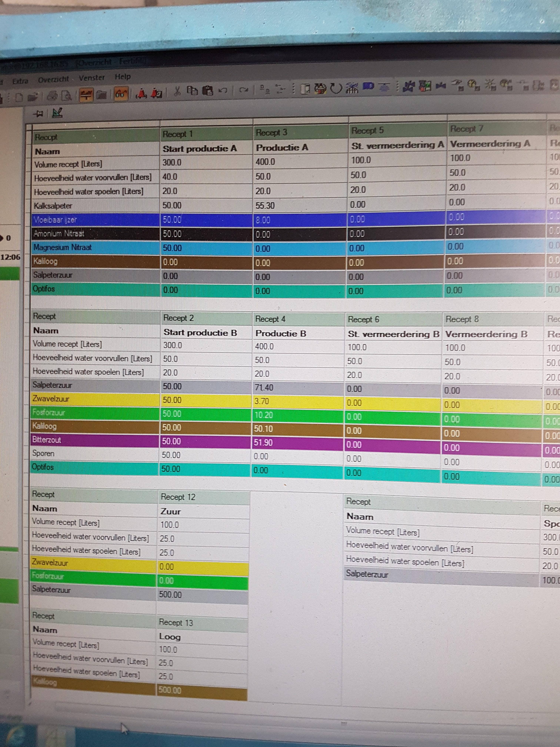Click Kaliloog 500.00 value in Recept 13
Viewport: 560px width, 747px height.
pyautogui.click(x=170, y=690)
